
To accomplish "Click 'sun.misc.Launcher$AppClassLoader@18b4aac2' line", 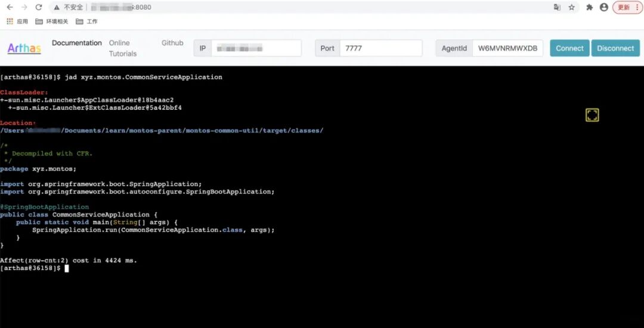I will [86, 100].
